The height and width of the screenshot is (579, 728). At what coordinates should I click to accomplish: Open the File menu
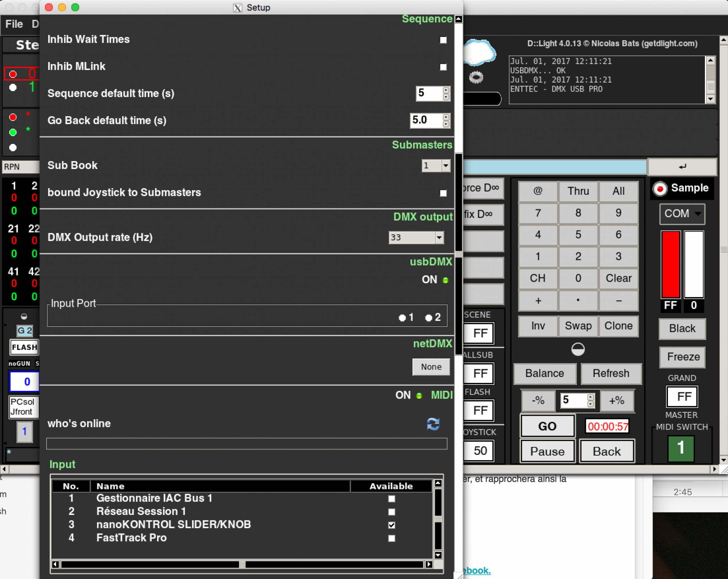click(x=14, y=24)
